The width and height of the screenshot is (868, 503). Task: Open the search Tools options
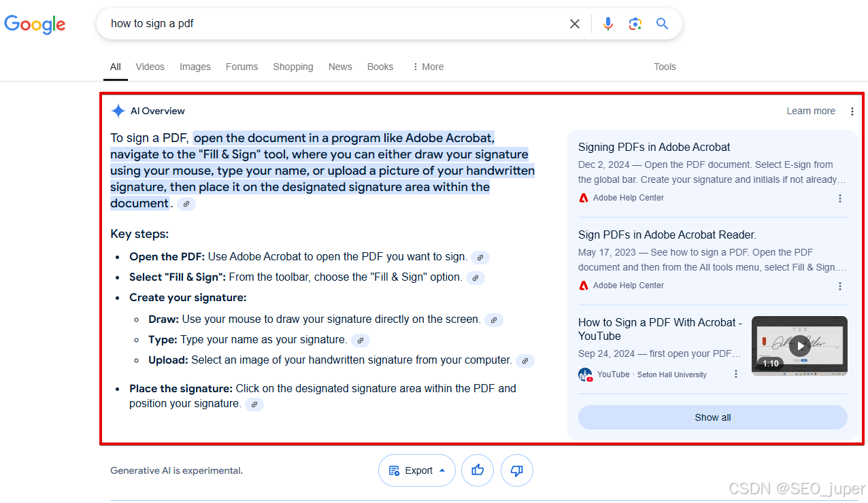tap(665, 67)
